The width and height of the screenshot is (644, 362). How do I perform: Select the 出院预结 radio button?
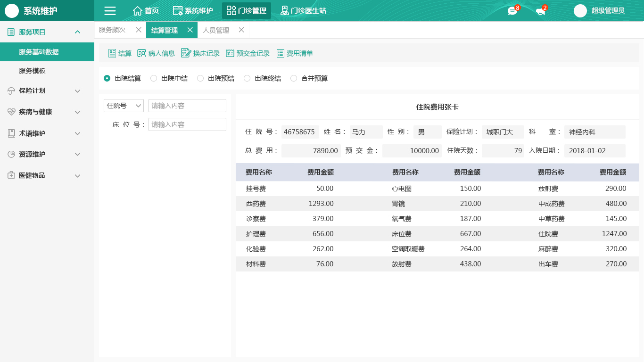pos(200,78)
